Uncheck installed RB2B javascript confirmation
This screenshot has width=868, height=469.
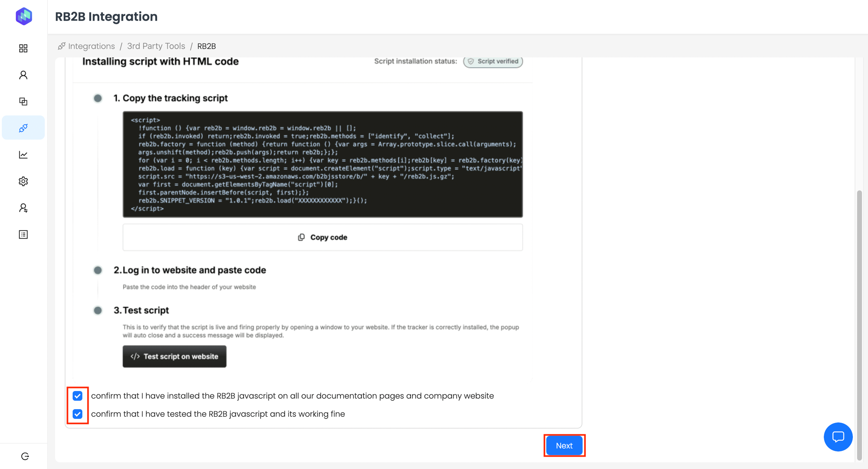coord(78,396)
